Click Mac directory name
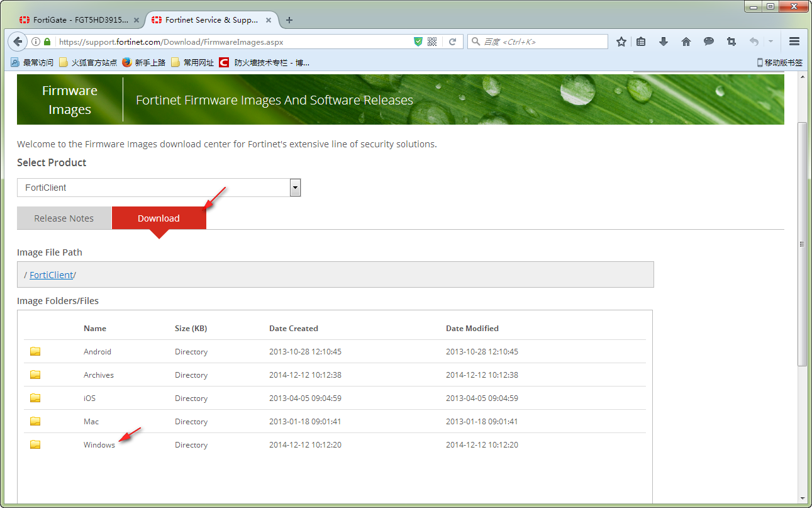Viewport: 812px width, 508px height. tap(91, 422)
